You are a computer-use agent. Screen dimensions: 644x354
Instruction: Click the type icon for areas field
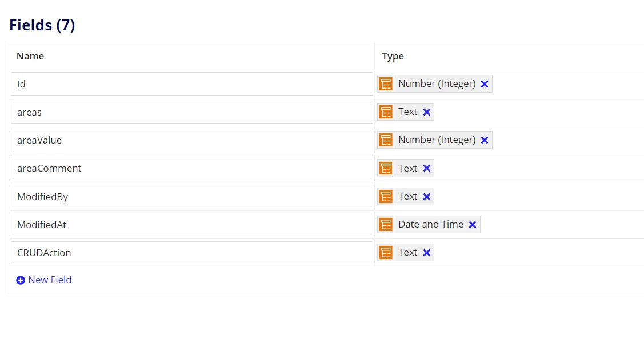tap(386, 112)
